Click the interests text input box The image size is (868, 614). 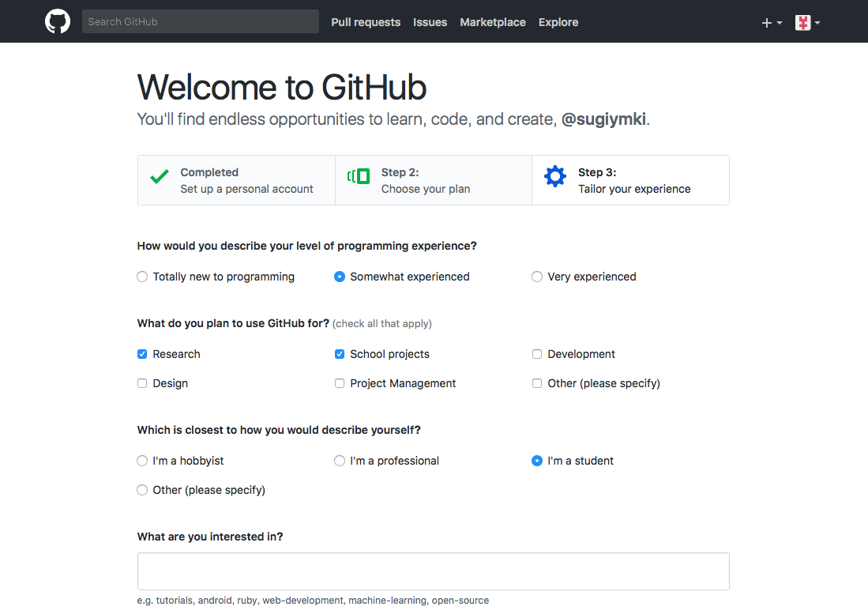pyautogui.click(x=433, y=571)
